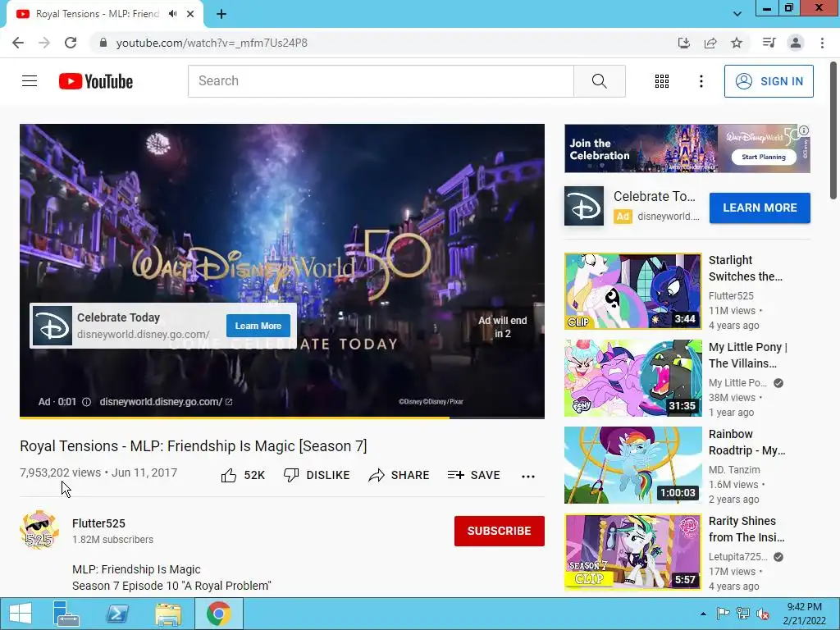Close the Royal Tensions tab
The width and height of the screenshot is (840, 630).
coord(190,14)
